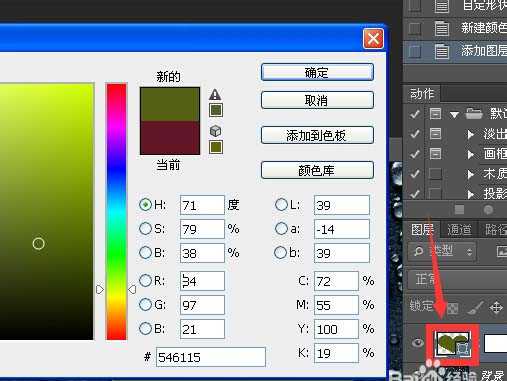Toggle checkmark of the 画框 action
The width and height of the screenshot is (507, 381).
(415, 154)
